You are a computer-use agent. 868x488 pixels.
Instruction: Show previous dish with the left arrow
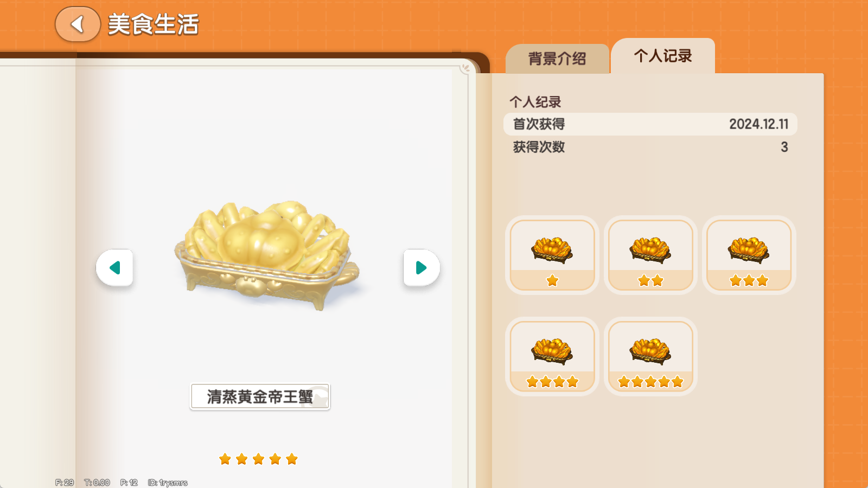(114, 267)
